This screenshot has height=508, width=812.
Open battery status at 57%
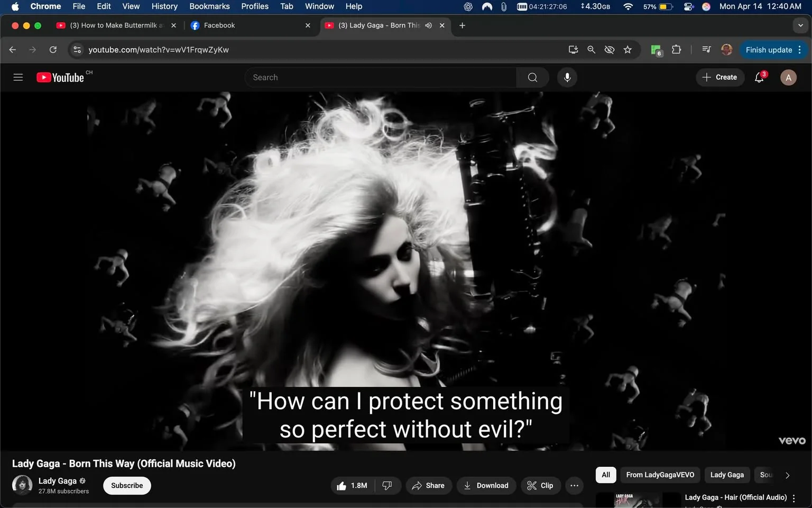coord(658,6)
